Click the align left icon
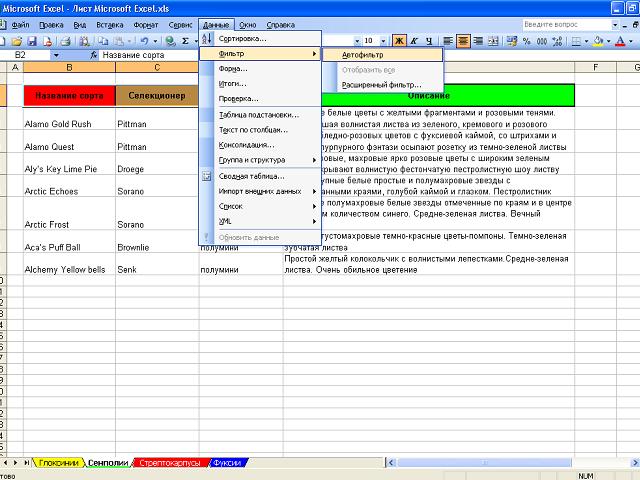The width and height of the screenshot is (640, 480). (x=448, y=41)
